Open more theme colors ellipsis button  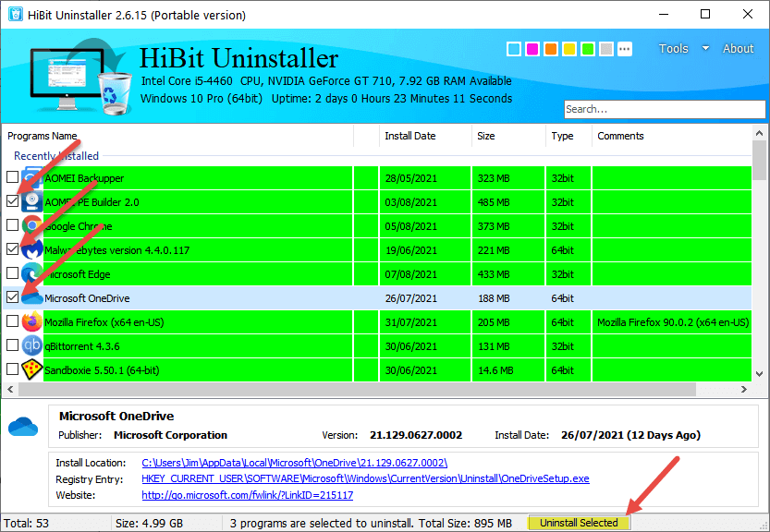pos(625,49)
